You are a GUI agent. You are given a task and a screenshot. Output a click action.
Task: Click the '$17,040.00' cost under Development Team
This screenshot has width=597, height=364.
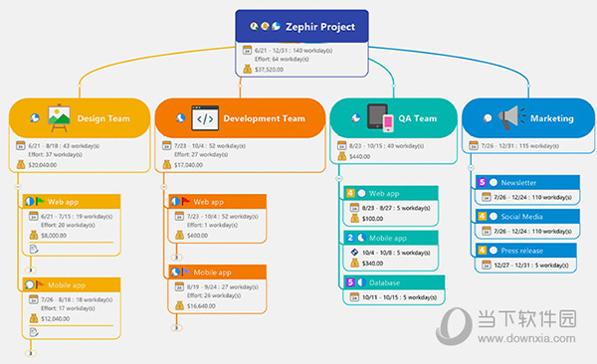188,165
